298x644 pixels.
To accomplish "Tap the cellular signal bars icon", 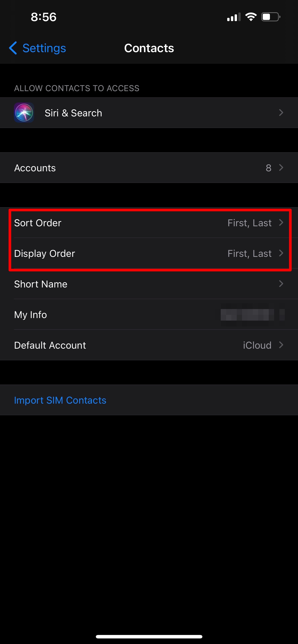I will (233, 17).
